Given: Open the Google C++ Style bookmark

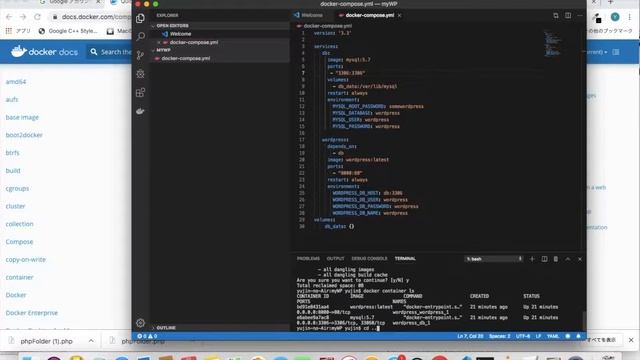Looking at the screenshot, I should coord(69,31).
